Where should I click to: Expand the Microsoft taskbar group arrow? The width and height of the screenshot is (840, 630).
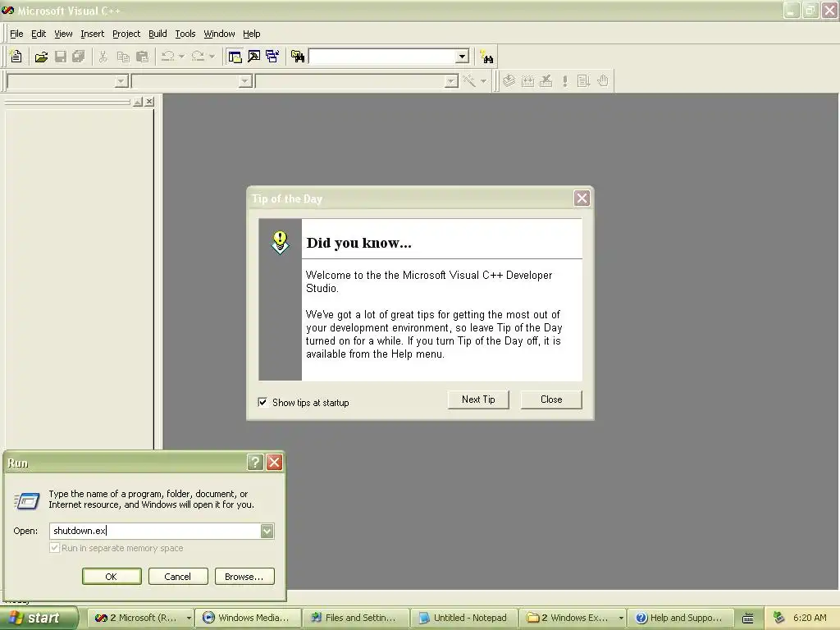click(189, 618)
